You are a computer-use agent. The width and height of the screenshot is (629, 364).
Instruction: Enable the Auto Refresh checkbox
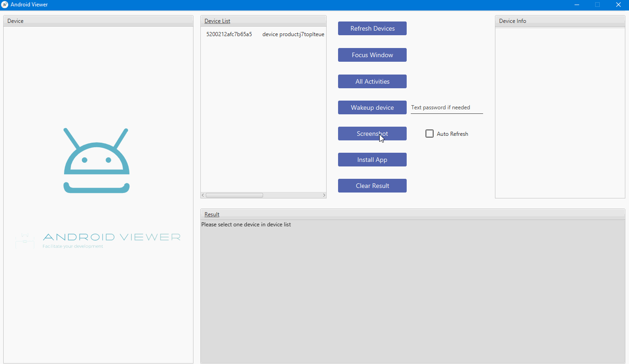pyautogui.click(x=430, y=134)
